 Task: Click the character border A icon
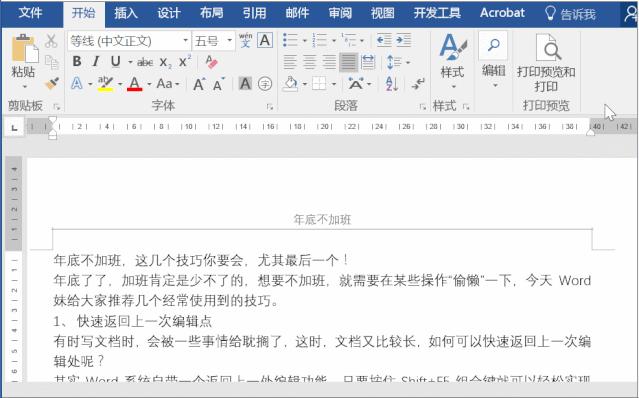coord(265,41)
